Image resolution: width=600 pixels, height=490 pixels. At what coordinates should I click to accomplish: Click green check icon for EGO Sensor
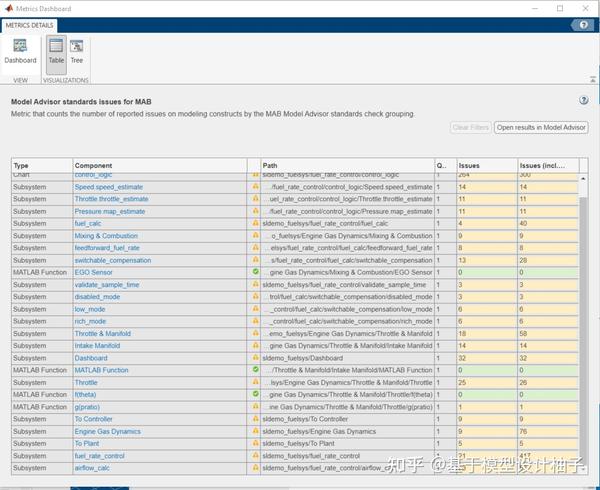click(256, 272)
